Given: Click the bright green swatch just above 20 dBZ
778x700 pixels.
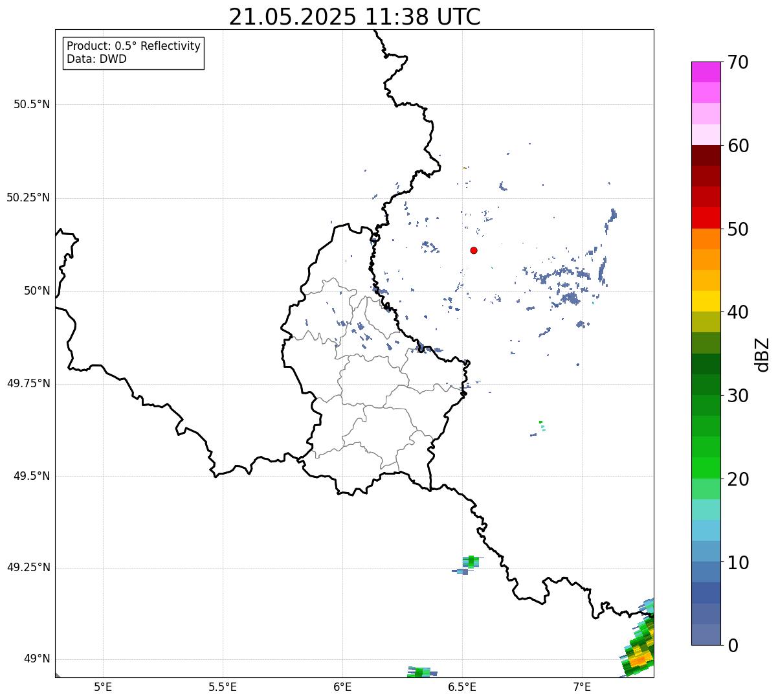Looking at the screenshot, I should click(x=706, y=468).
